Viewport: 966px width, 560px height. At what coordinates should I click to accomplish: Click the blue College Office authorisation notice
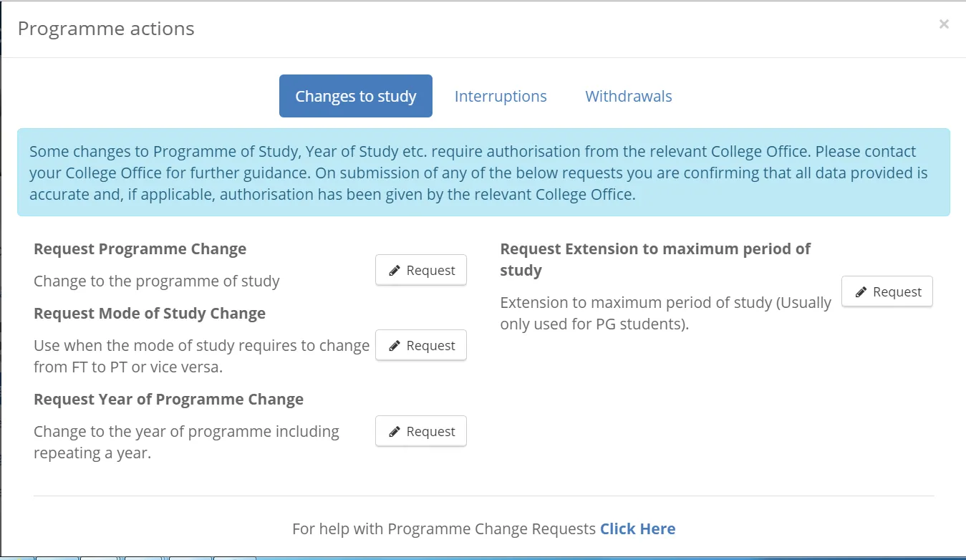pos(483,173)
